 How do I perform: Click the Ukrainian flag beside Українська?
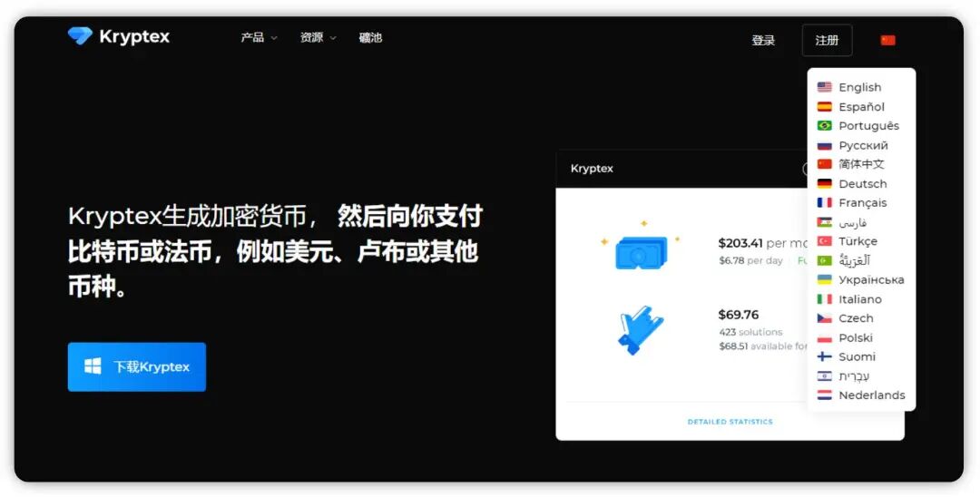824,279
